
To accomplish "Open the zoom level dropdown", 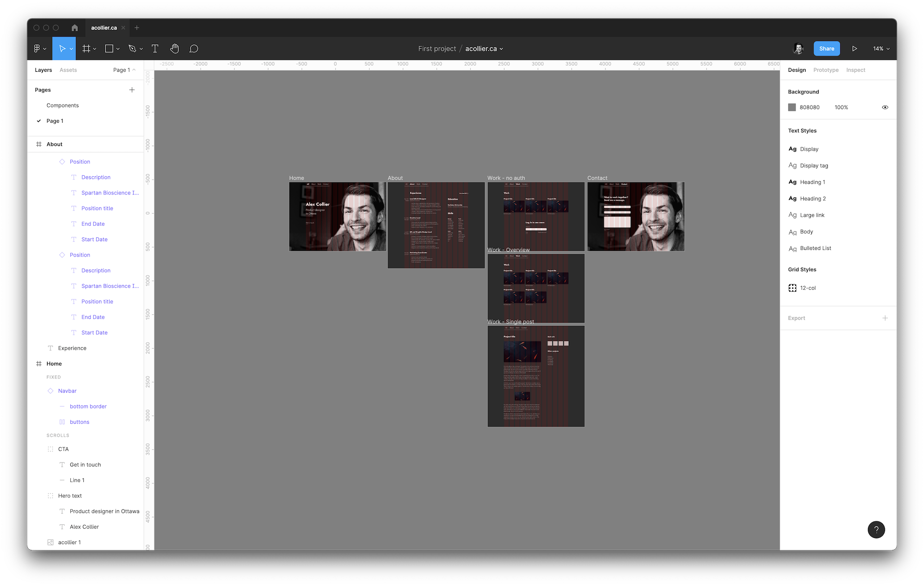I will (x=881, y=48).
